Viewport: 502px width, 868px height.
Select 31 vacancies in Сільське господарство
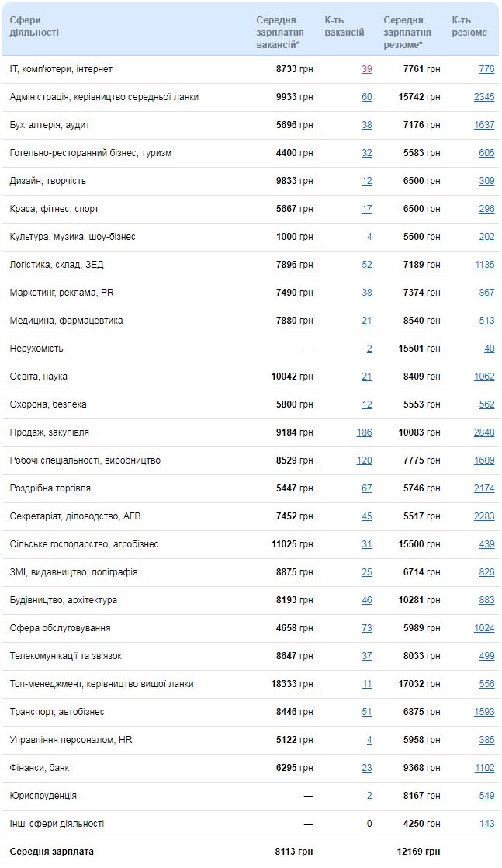pos(367,544)
